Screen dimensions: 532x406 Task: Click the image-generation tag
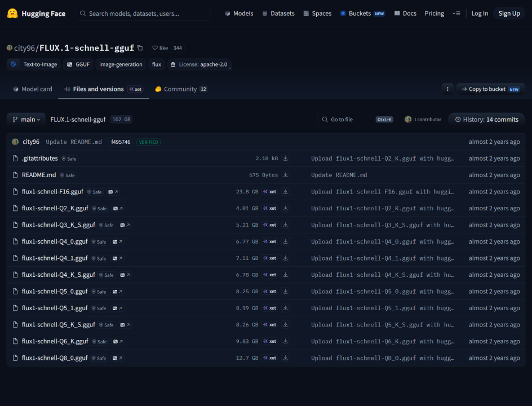click(121, 64)
